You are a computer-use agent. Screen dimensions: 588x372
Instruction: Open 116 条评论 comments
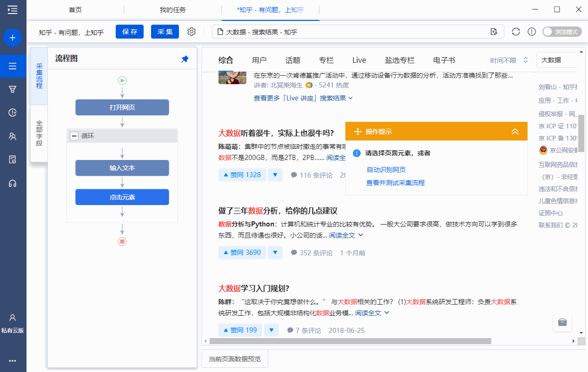[312, 175]
